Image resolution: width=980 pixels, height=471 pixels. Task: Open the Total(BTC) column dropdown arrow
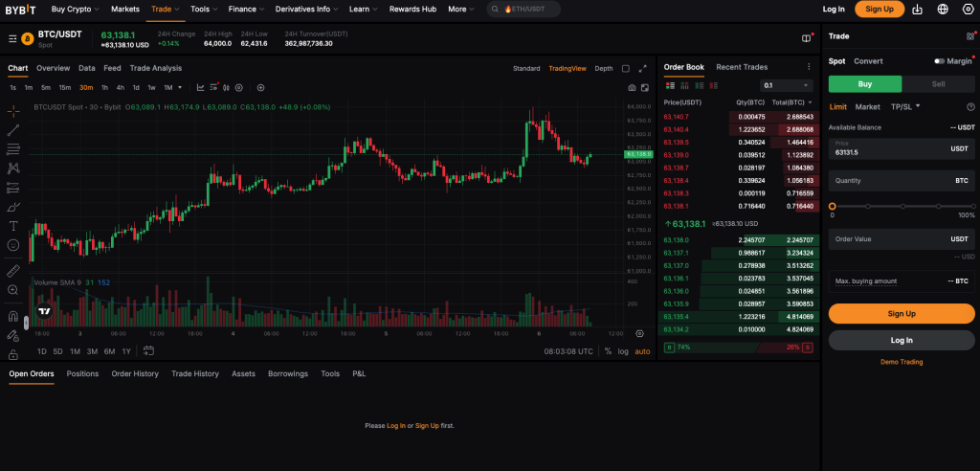(810, 102)
